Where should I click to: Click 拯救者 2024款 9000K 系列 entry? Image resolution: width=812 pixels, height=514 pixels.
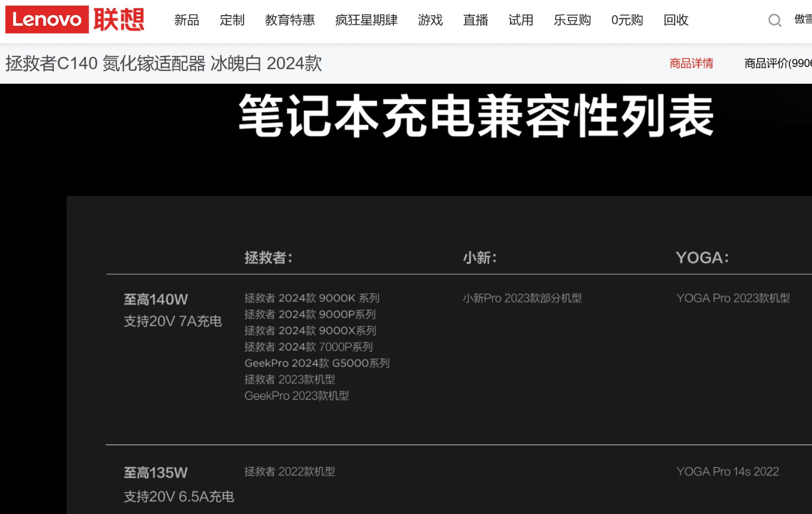(312, 298)
